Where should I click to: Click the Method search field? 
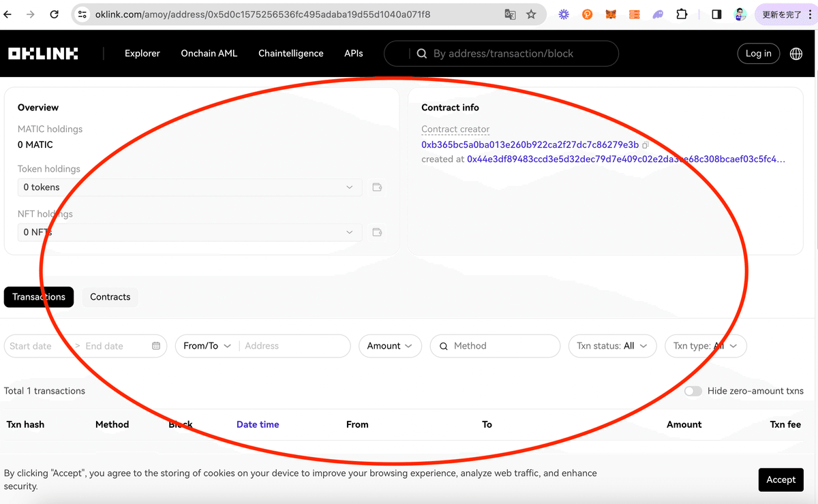[x=501, y=346]
